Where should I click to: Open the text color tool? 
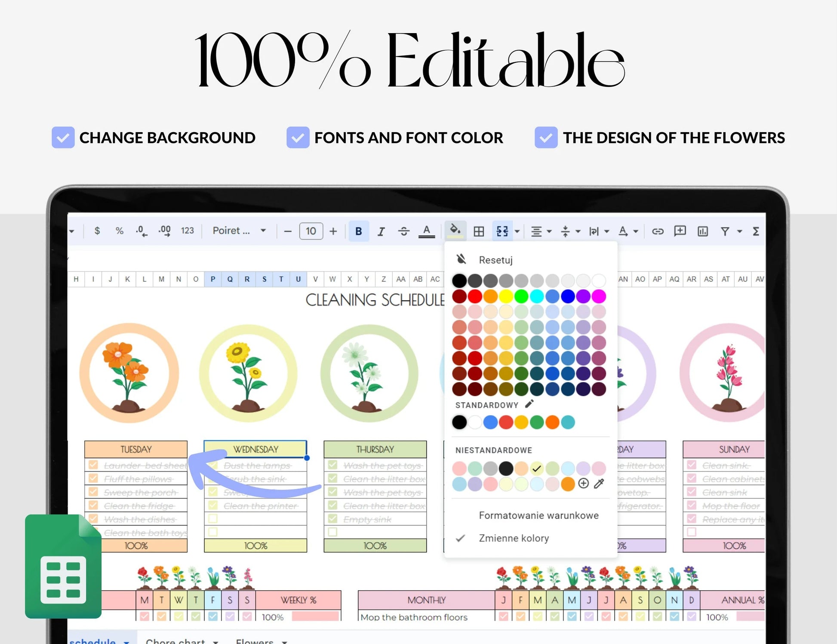426,231
